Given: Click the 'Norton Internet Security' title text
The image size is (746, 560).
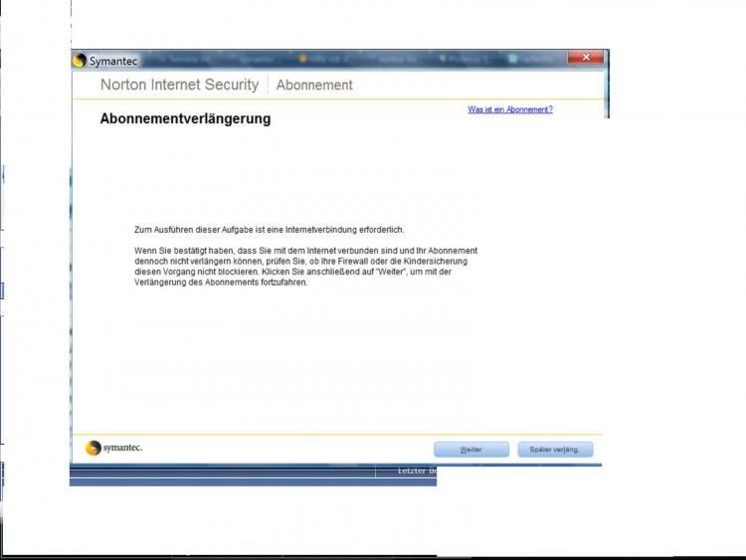Looking at the screenshot, I should coord(179,85).
